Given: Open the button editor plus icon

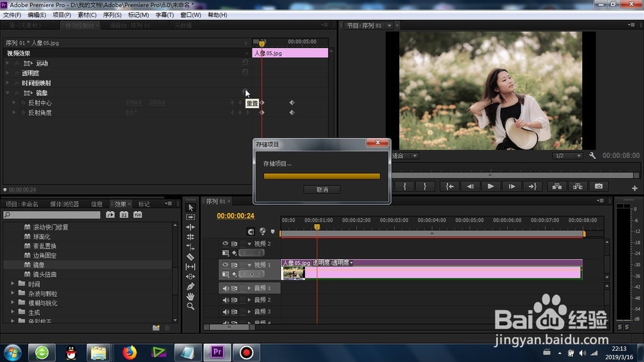Looking at the screenshot, I should pos(634,188).
